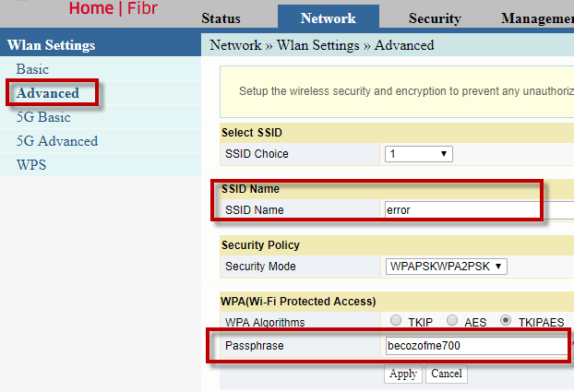Apply the wireless settings
Viewport: 574px width, 392px height.
pyautogui.click(x=403, y=374)
